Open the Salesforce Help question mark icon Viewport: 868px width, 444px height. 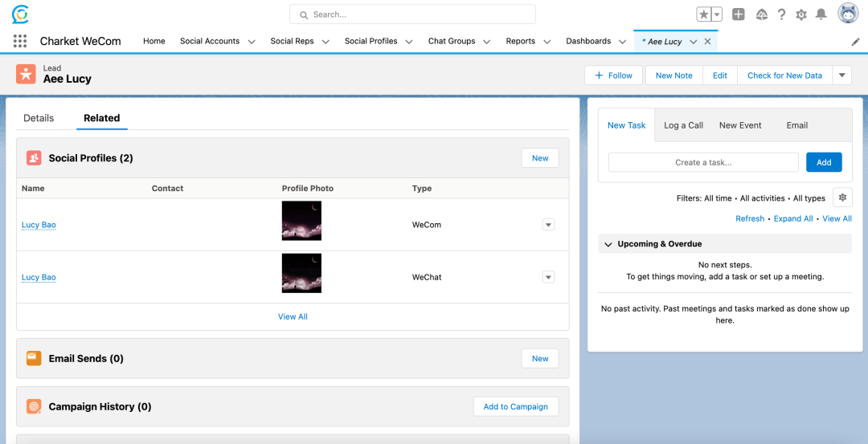[781, 14]
